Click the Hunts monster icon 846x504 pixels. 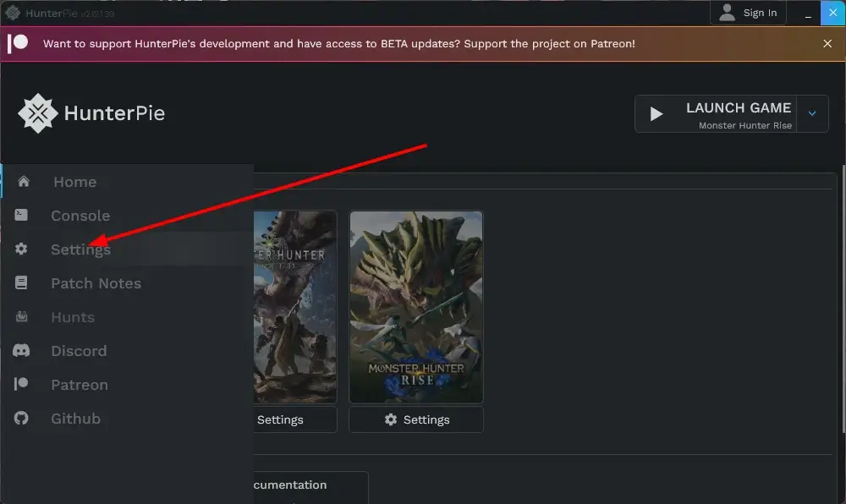click(22, 316)
